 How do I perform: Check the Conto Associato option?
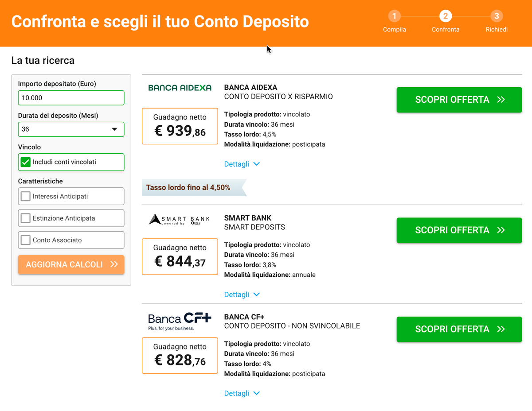(26, 240)
